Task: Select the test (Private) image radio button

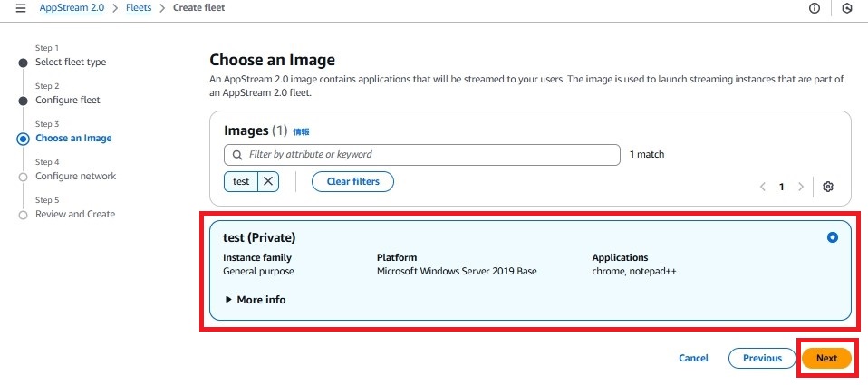Action: pos(833,237)
